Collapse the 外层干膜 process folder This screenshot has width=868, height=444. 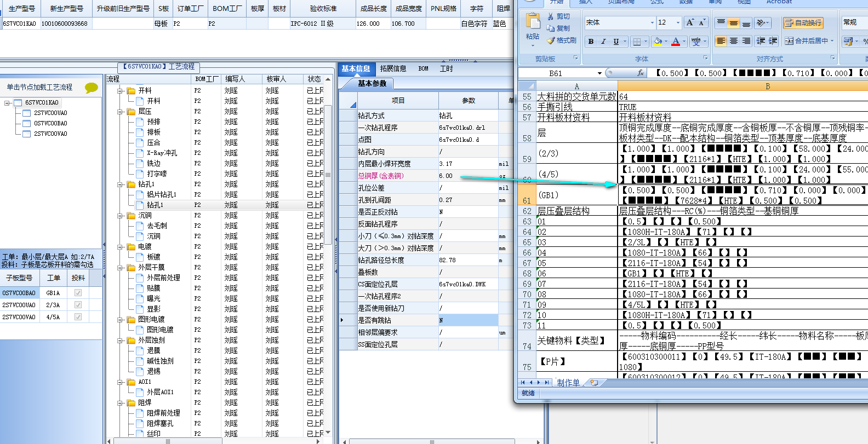[120, 267]
